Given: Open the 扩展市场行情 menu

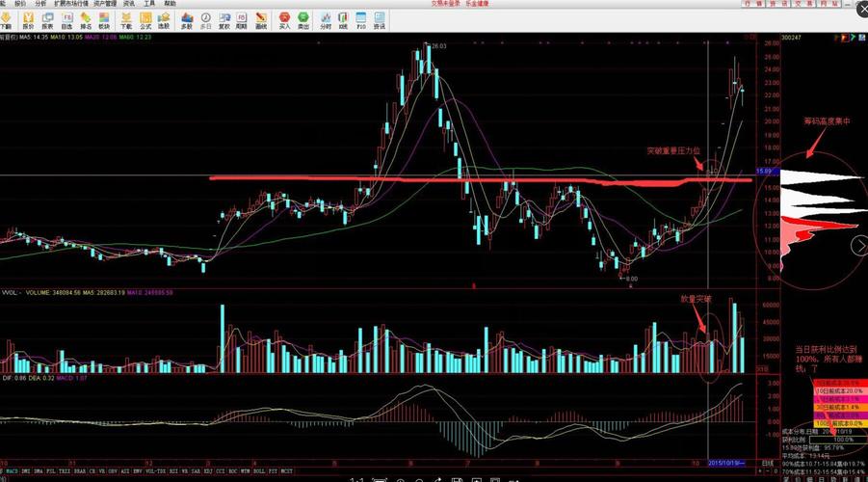Looking at the screenshot, I should pyautogui.click(x=71, y=3).
